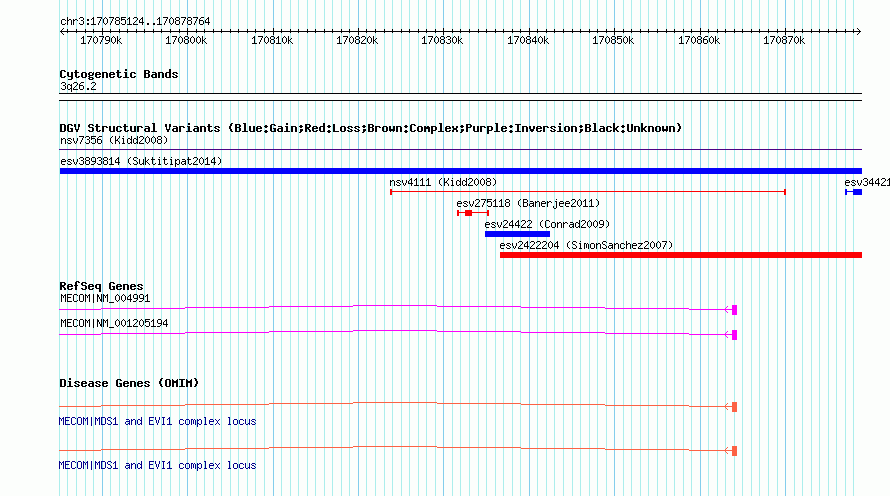Screen dimensions: 890x496
Task: Open the nsv7356 (Kidd2008) variant label
Action: (x=114, y=140)
